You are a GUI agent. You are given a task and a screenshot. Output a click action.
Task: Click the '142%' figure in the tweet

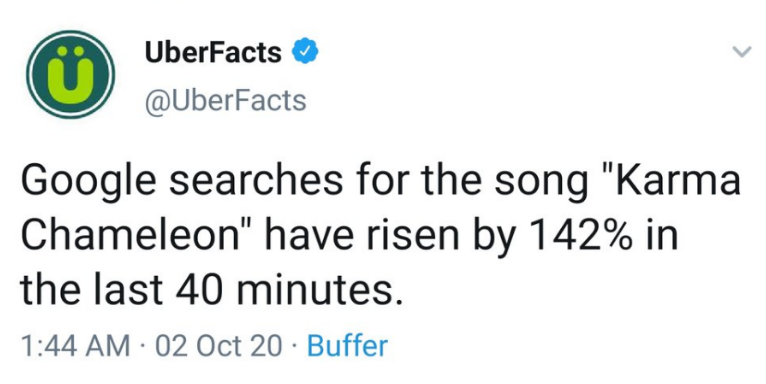pos(585,235)
